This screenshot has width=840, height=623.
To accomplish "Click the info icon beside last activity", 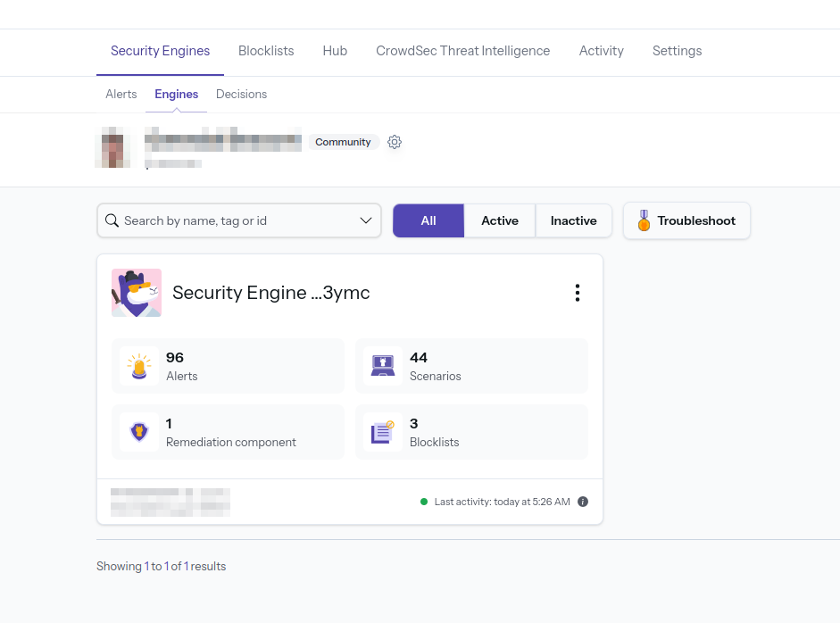I will [x=583, y=502].
